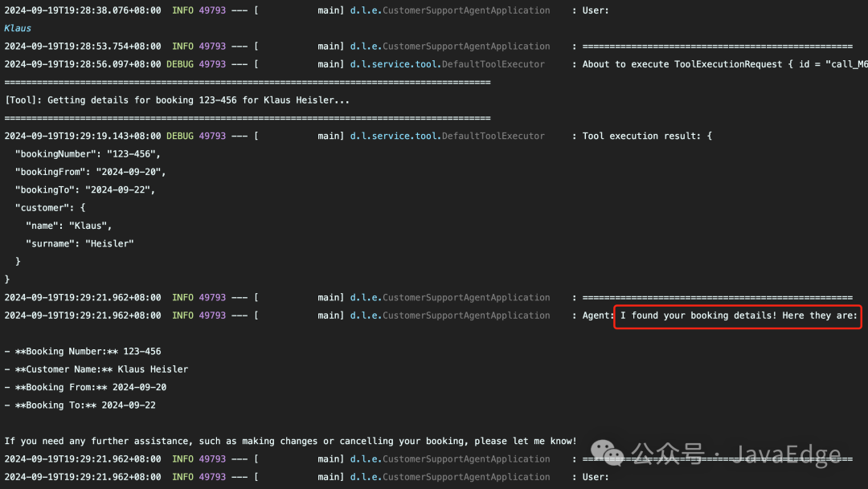
Task: Click the "User:" label on the last log line
Action: point(595,477)
